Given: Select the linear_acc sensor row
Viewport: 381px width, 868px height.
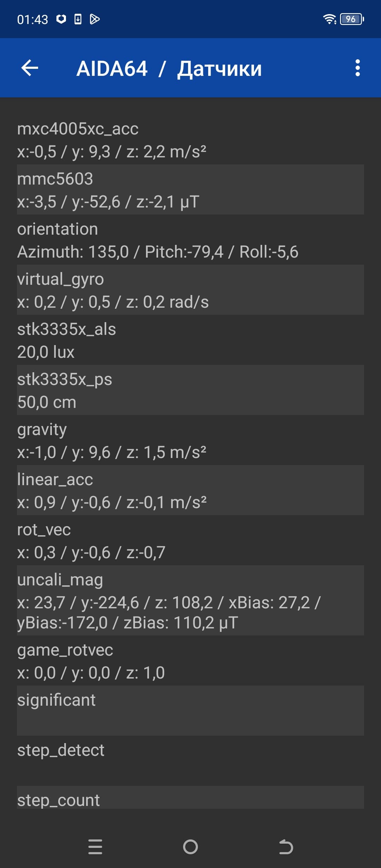Looking at the screenshot, I should [190, 490].
